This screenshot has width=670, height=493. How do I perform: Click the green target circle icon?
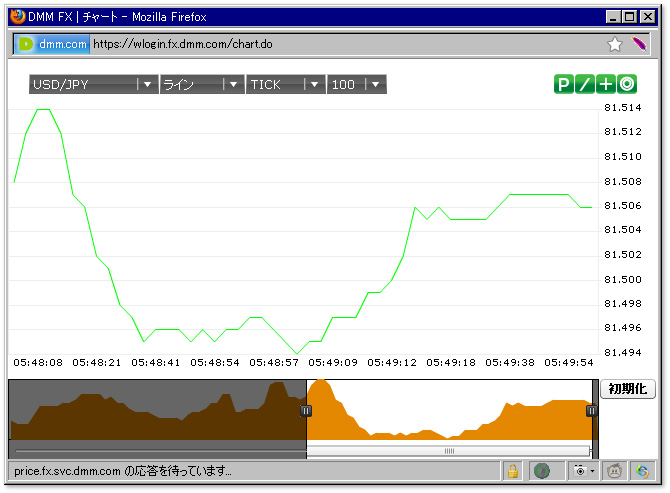click(x=627, y=84)
